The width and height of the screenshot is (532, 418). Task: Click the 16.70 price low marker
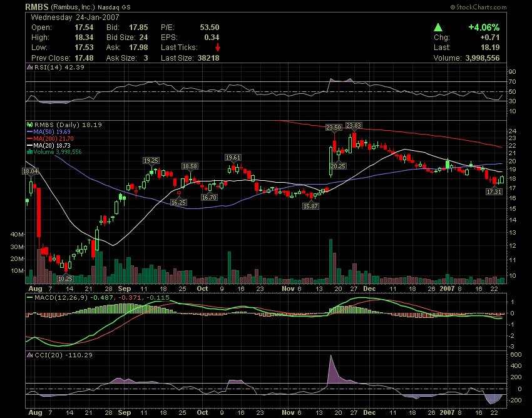209,197
